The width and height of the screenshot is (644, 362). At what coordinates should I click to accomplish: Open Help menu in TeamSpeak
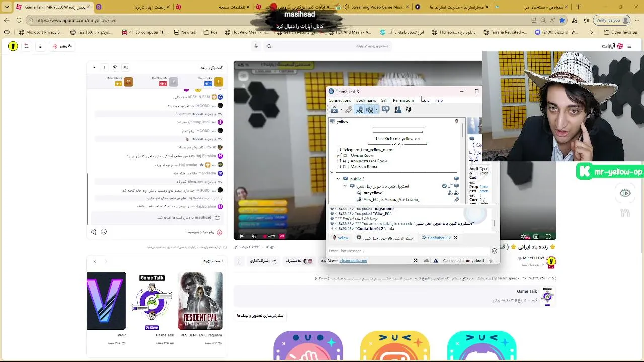[438, 100]
